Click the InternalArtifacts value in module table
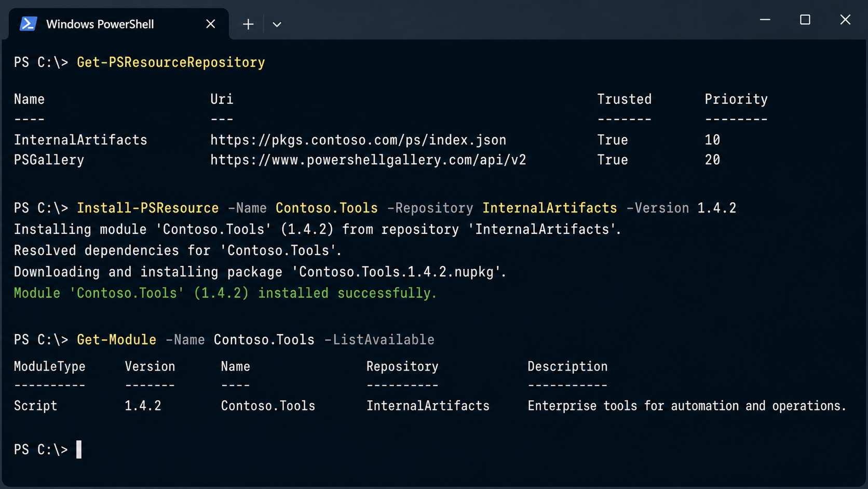Screen dimensions: 868x489 [x=428, y=406]
